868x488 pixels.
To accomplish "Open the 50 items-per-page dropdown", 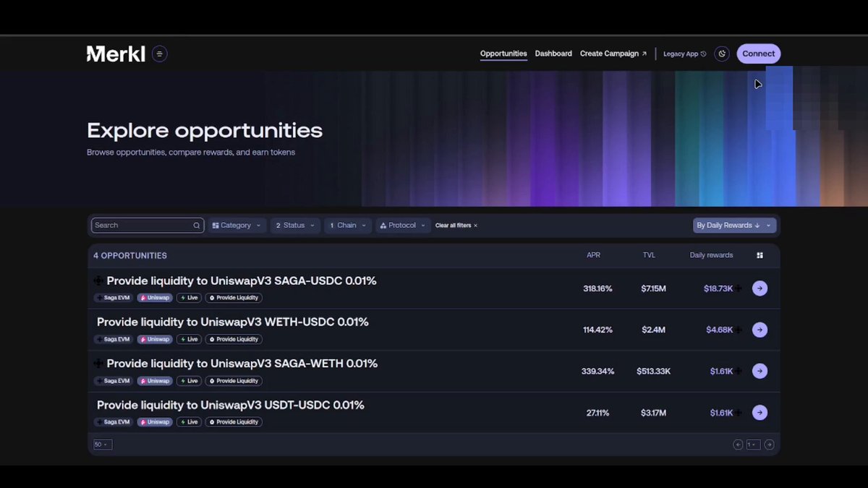I will [x=102, y=445].
